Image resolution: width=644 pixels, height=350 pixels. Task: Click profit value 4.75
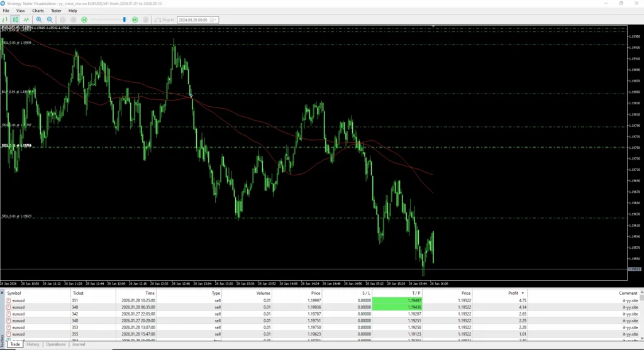pyautogui.click(x=523, y=300)
